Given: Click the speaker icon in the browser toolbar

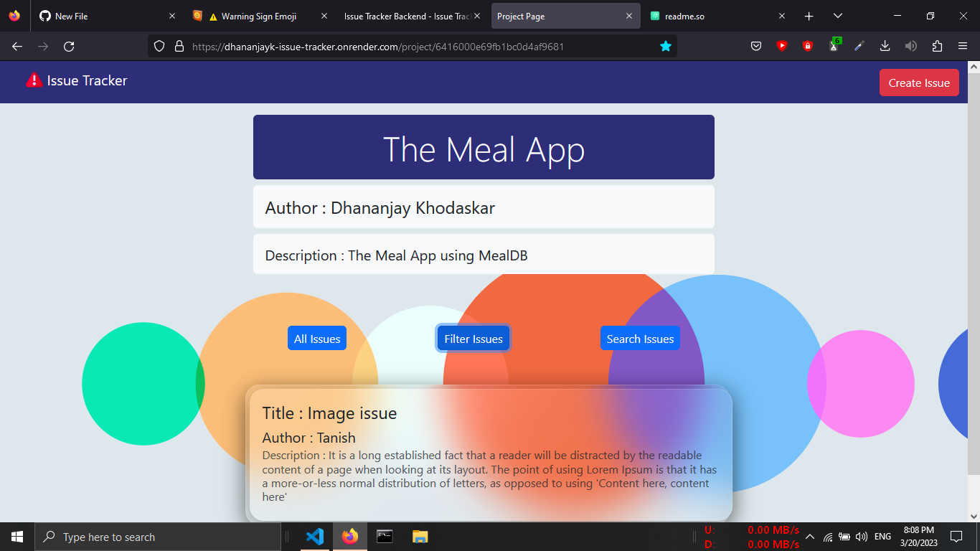Looking at the screenshot, I should pos(910,46).
